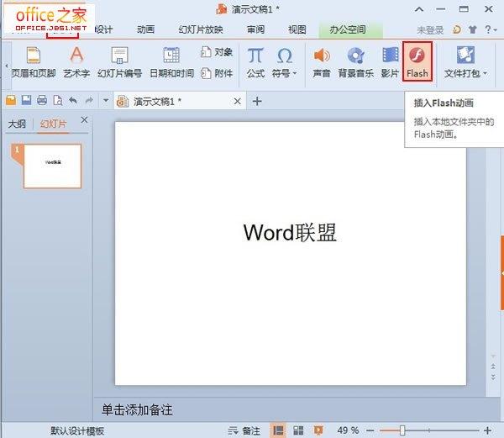Insert sound with 声音 icon
This screenshot has height=438, width=504.
pos(321,61)
